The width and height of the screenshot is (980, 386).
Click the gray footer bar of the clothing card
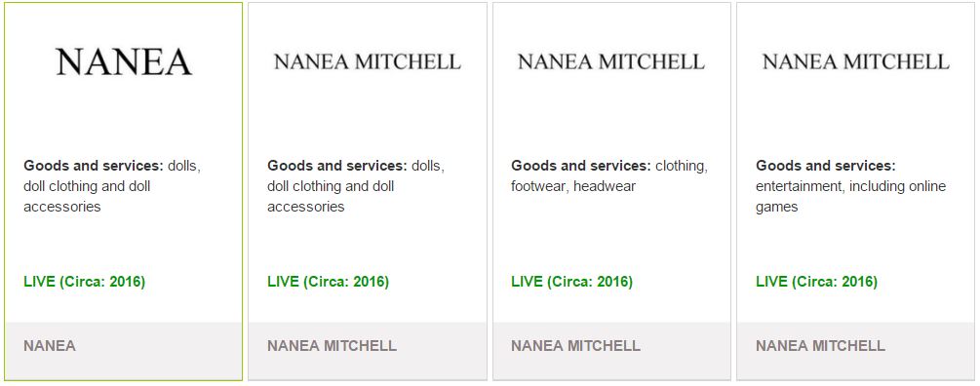tap(611, 350)
